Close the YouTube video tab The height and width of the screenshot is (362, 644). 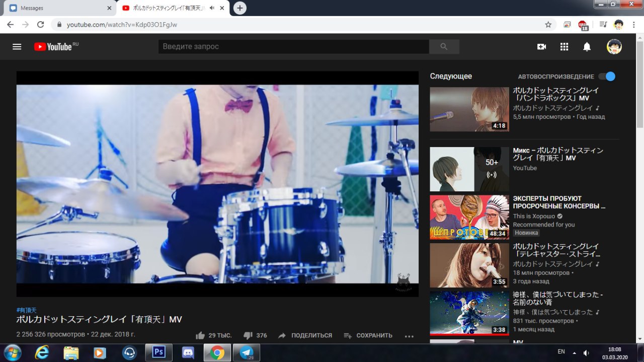tap(222, 8)
